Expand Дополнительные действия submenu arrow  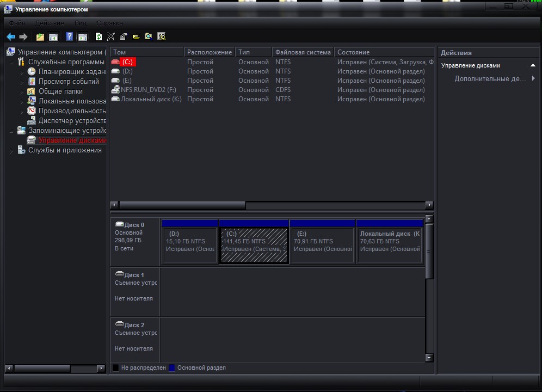[533, 78]
